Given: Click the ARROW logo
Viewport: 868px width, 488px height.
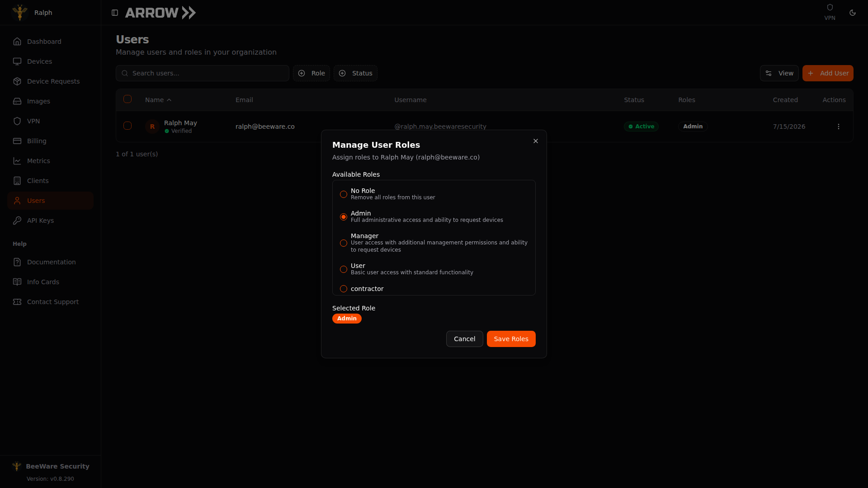Looking at the screenshot, I should pos(160,13).
